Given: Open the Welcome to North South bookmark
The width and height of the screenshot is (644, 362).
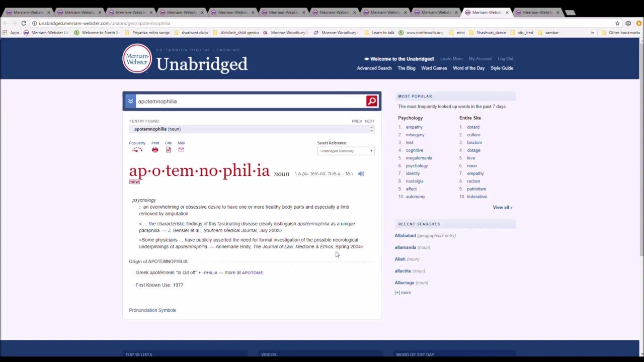Looking at the screenshot, I should click(97, 33).
